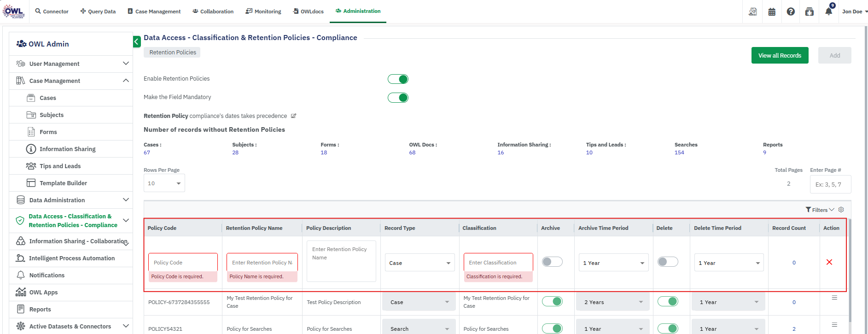This screenshot has height=334, width=868.
Task: Click the Policy Code input field
Action: [x=183, y=263]
